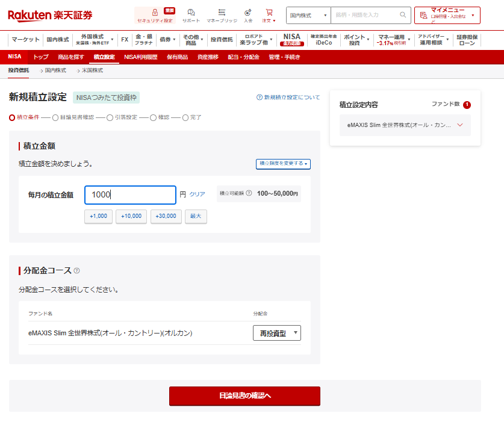This screenshot has width=504, height=422.
Task: Open the 再投資型 distribution course dropdown
Action: click(277, 333)
